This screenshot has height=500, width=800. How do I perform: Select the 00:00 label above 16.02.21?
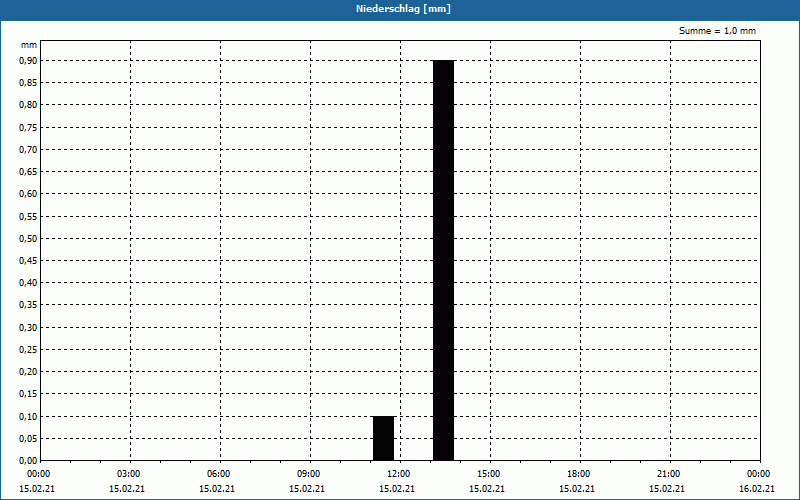click(759, 474)
